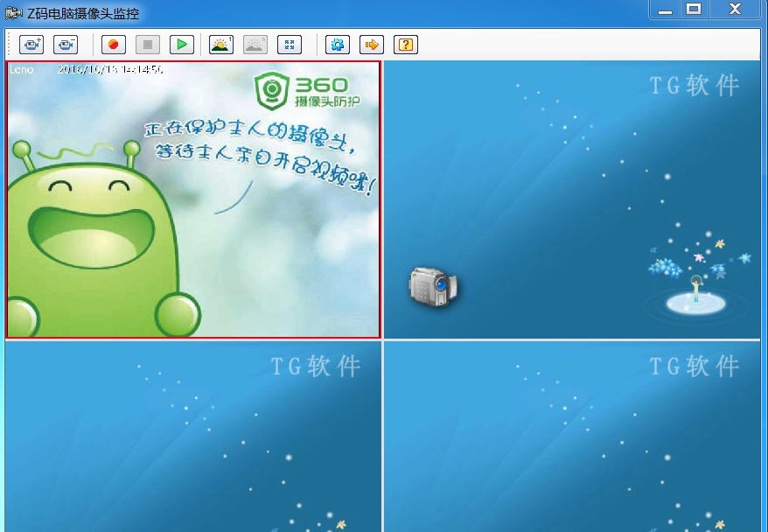Click the stop recording icon

click(148, 45)
